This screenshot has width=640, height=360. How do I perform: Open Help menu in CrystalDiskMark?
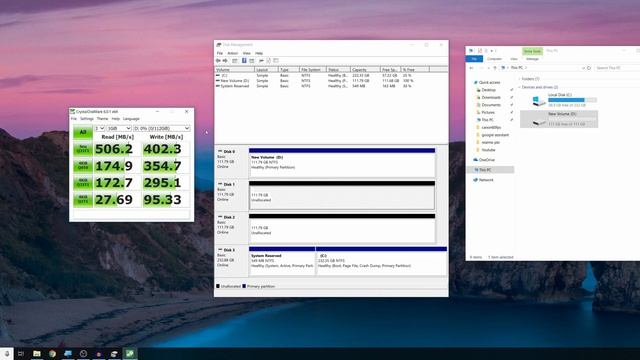point(116,119)
